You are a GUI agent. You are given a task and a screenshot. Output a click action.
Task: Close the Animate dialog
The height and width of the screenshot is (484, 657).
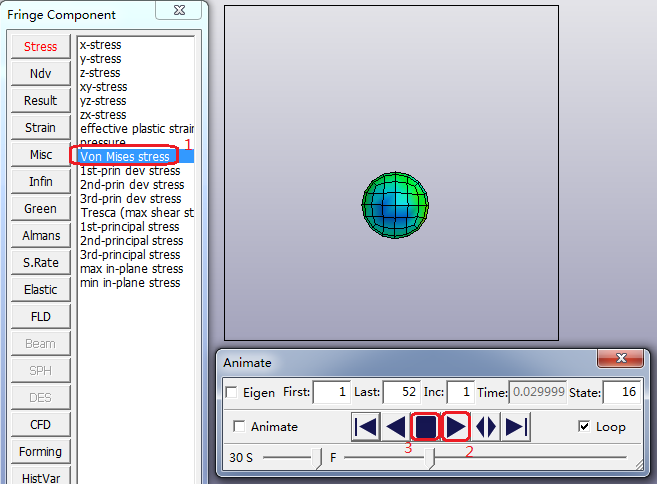(x=619, y=361)
